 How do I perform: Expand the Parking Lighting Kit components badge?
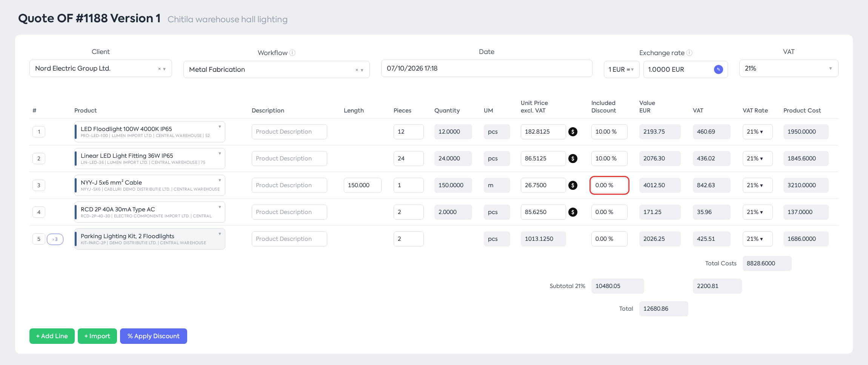click(x=55, y=239)
